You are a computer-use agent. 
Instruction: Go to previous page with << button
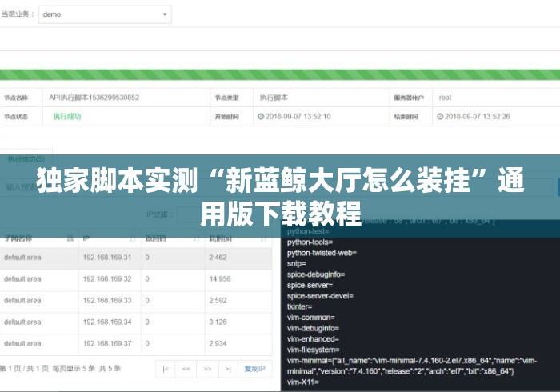(186, 369)
